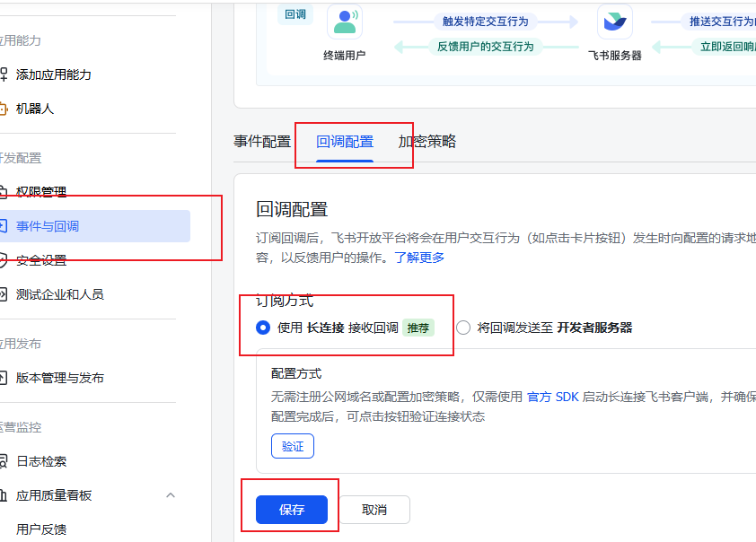Screen dimensions: 756x542
Task: Click the 飞书服务器 logo icon
Action: [615, 22]
